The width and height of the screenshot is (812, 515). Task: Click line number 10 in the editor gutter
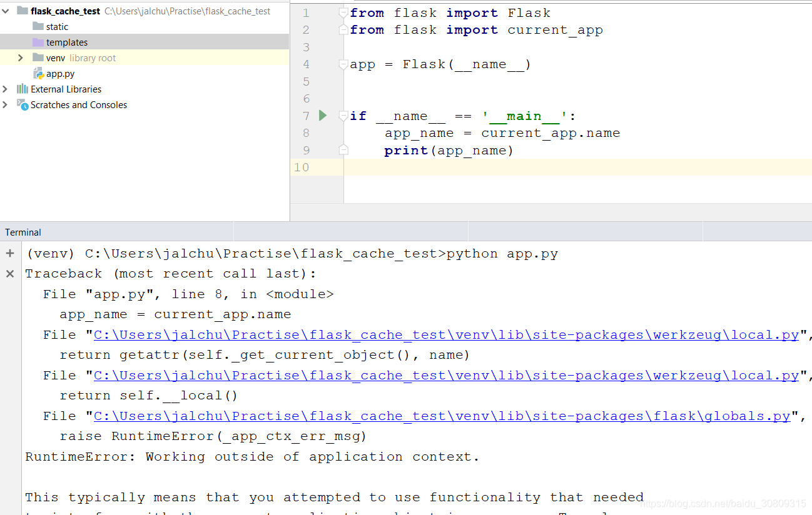click(302, 167)
